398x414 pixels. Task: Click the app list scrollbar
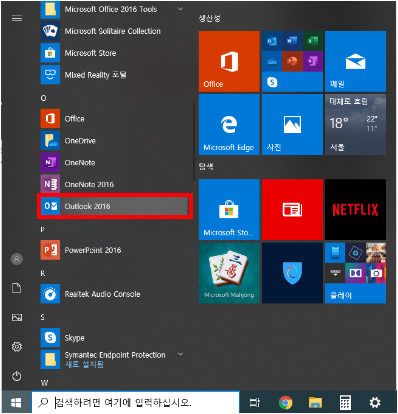pos(194,142)
